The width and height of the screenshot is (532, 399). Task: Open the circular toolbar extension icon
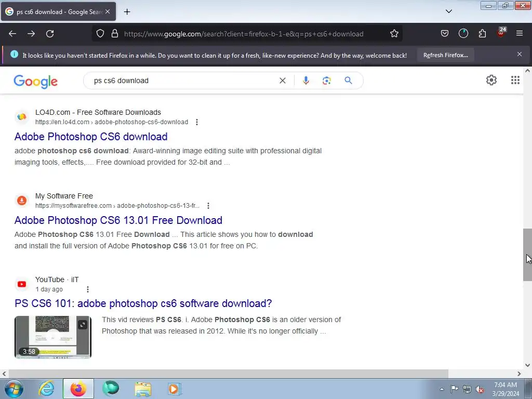463,34
